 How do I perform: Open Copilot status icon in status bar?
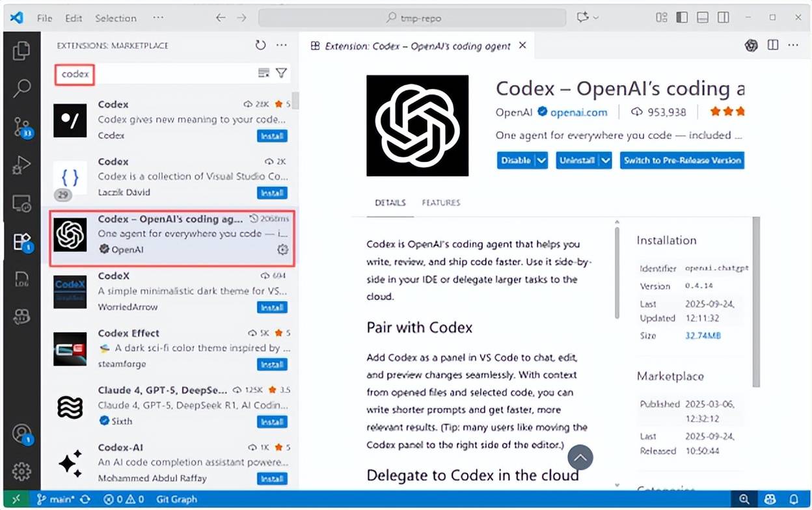(x=770, y=500)
